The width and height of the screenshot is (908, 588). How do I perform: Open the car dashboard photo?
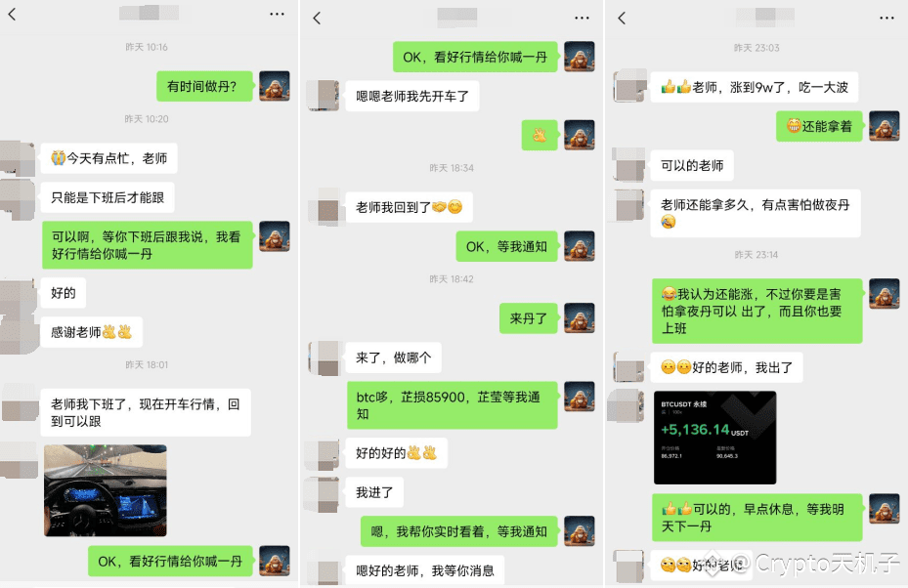coord(106,490)
